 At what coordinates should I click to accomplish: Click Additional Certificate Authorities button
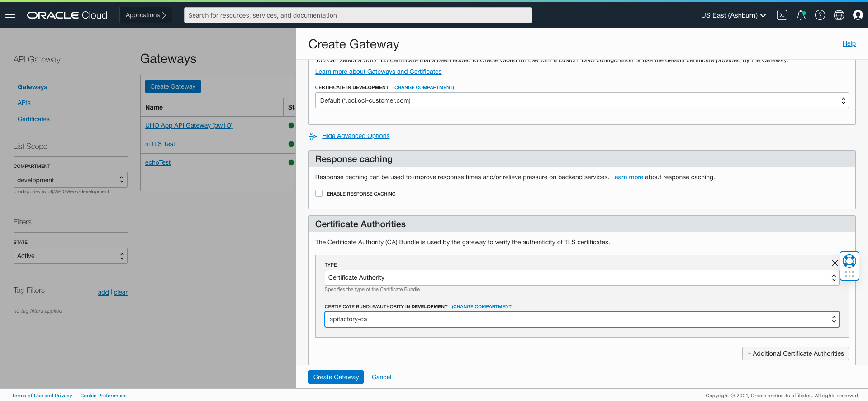(795, 353)
